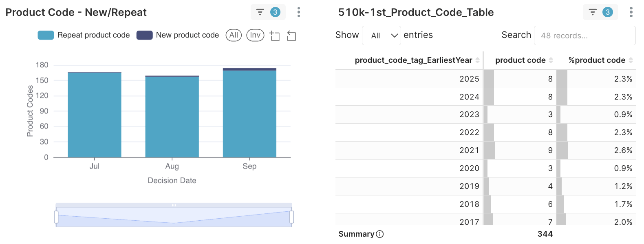Open three-dot menu on 510k table panel
The height and width of the screenshot is (244, 644).
[631, 12]
